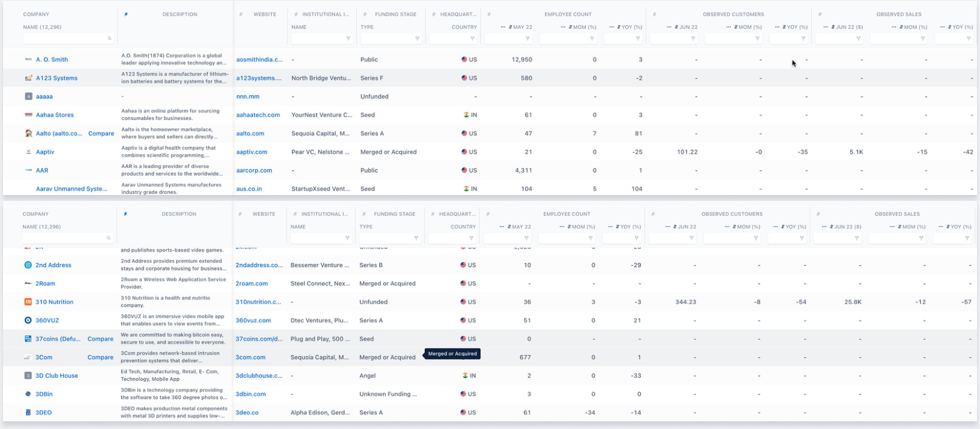The width and height of the screenshot is (980, 429).
Task: Click the A123 Systems company logo icon
Action: pos(28,78)
